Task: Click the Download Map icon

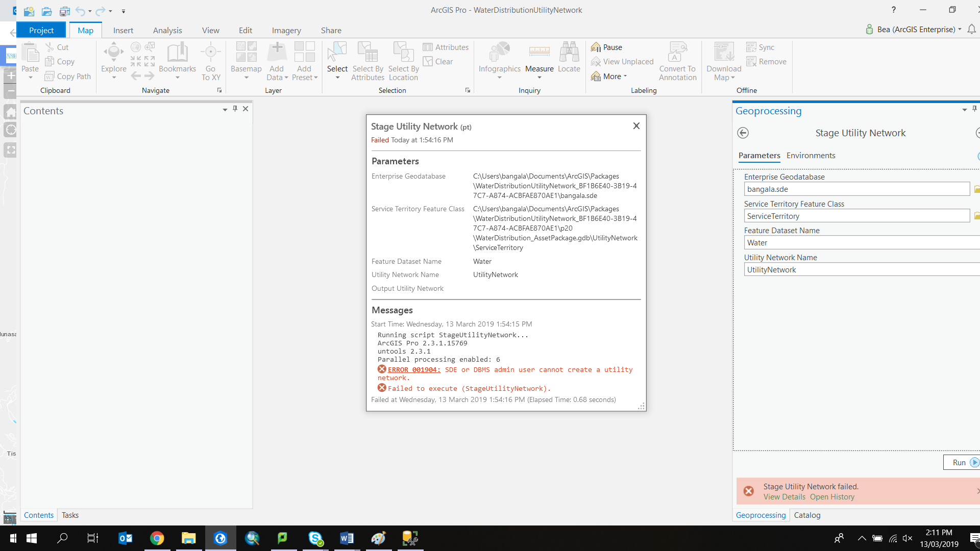Action: pos(724,53)
